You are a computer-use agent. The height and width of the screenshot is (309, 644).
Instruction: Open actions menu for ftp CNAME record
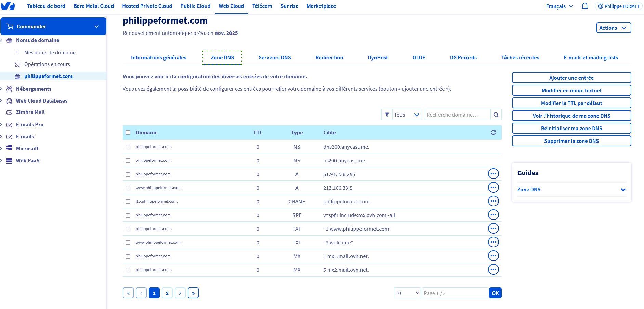(x=493, y=201)
